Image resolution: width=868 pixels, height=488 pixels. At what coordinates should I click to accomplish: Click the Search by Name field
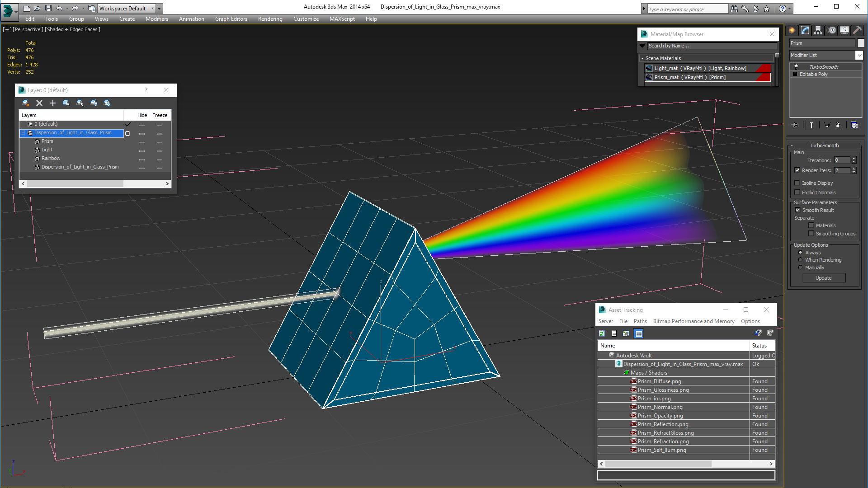712,46
